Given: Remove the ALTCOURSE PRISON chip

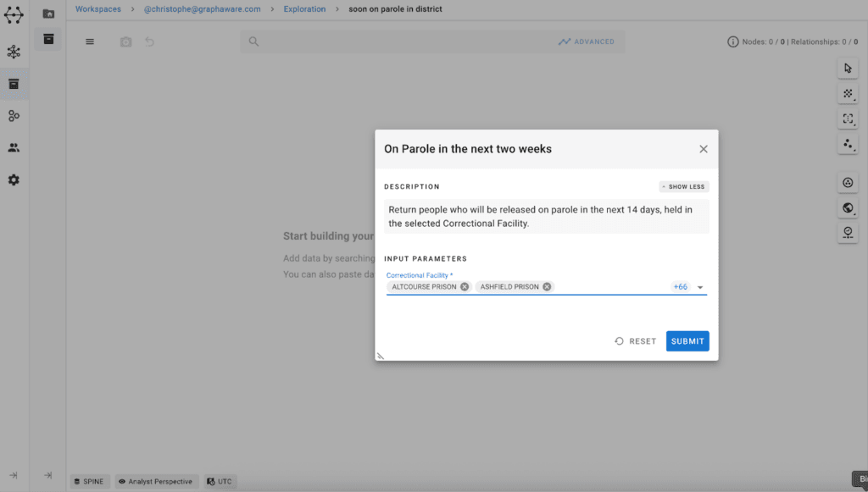Looking at the screenshot, I should pos(465,287).
